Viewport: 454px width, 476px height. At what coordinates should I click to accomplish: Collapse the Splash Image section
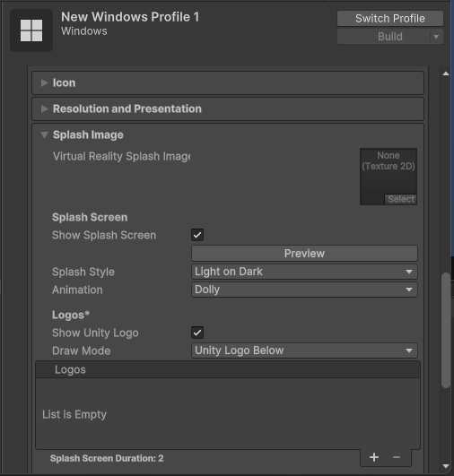pyautogui.click(x=45, y=134)
